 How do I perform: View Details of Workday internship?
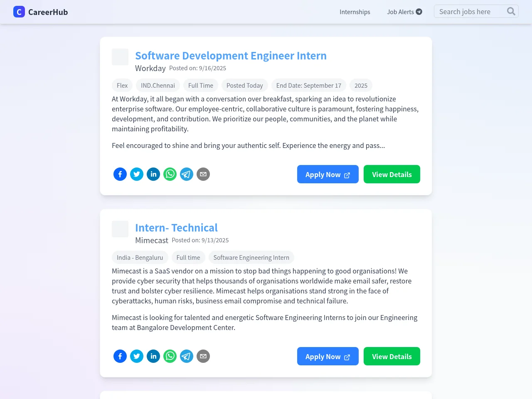click(392, 174)
